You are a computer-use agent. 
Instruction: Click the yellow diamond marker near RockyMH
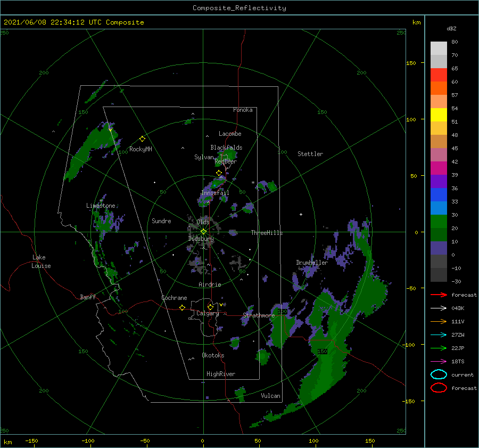[142, 139]
